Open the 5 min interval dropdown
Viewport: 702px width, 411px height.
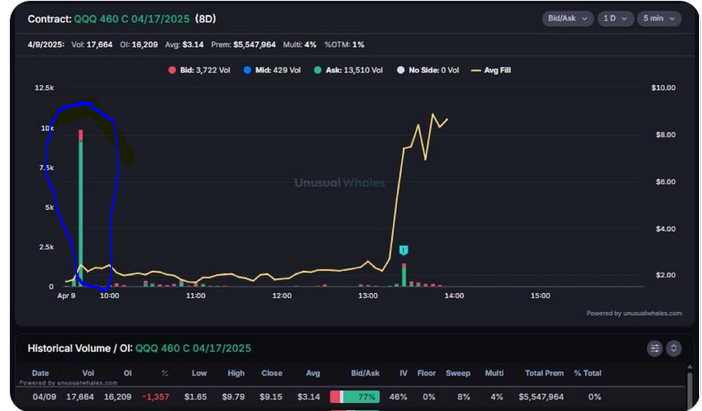point(659,18)
